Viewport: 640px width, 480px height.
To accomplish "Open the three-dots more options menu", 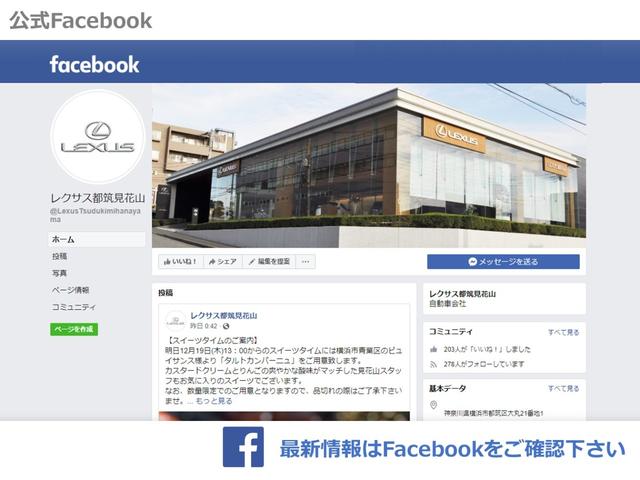I will pos(305,261).
